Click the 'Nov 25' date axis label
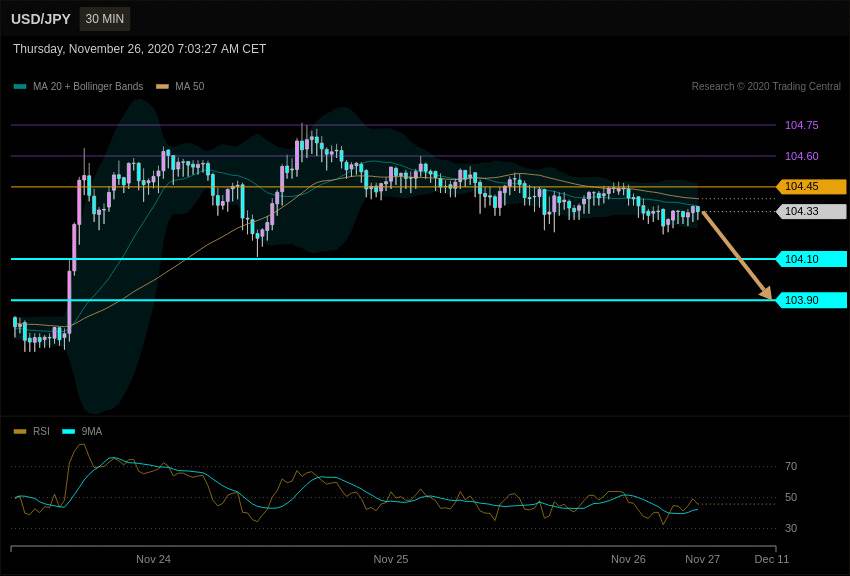The height and width of the screenshot is (576, 850). 391,559
